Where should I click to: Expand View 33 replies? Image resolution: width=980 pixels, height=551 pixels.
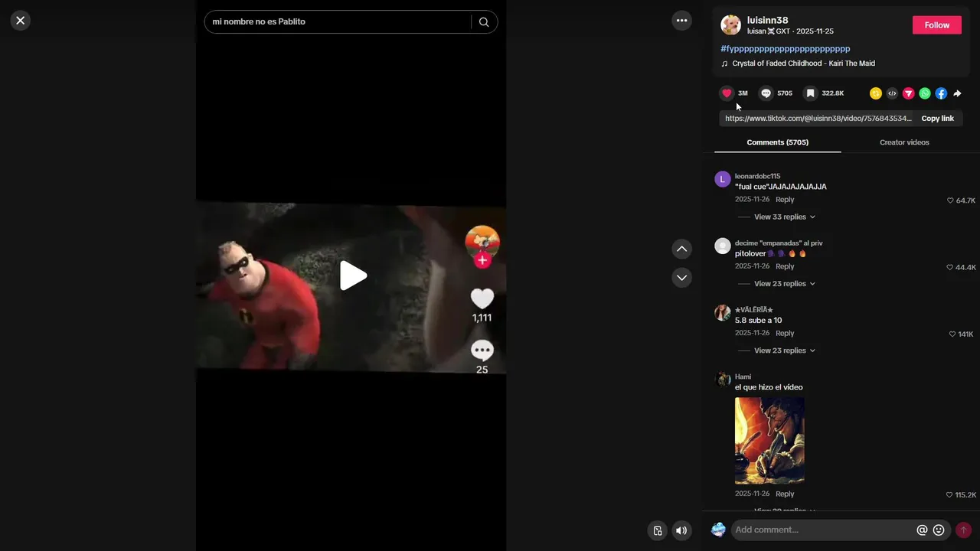click(x=785, y=217)
